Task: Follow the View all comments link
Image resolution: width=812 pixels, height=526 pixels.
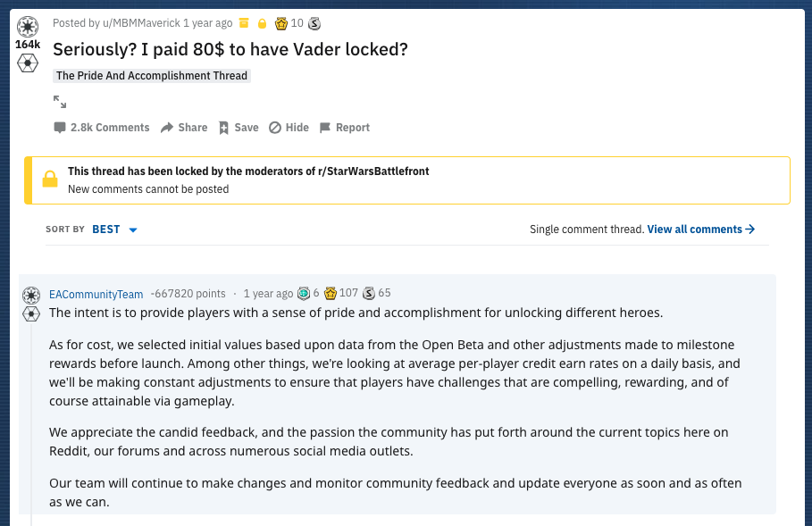Action: point(701,230)
